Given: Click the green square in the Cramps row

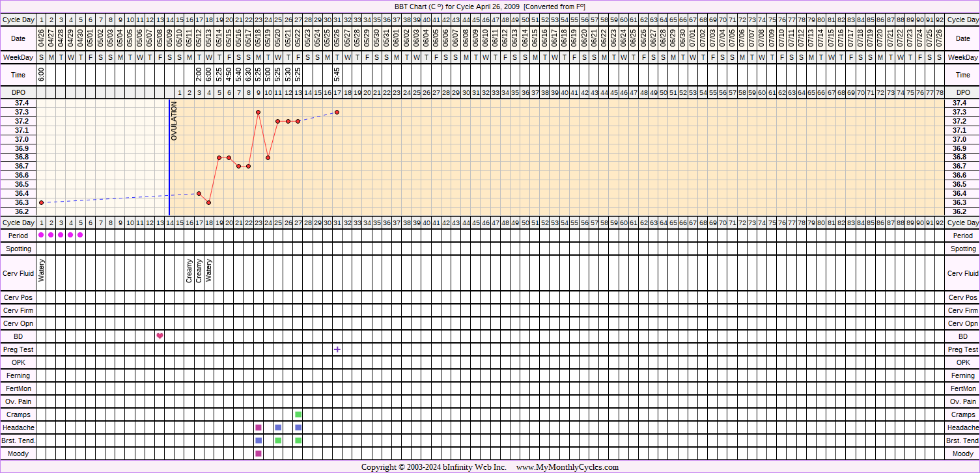Looking at the screenshot, I should [x=298, y=414].
